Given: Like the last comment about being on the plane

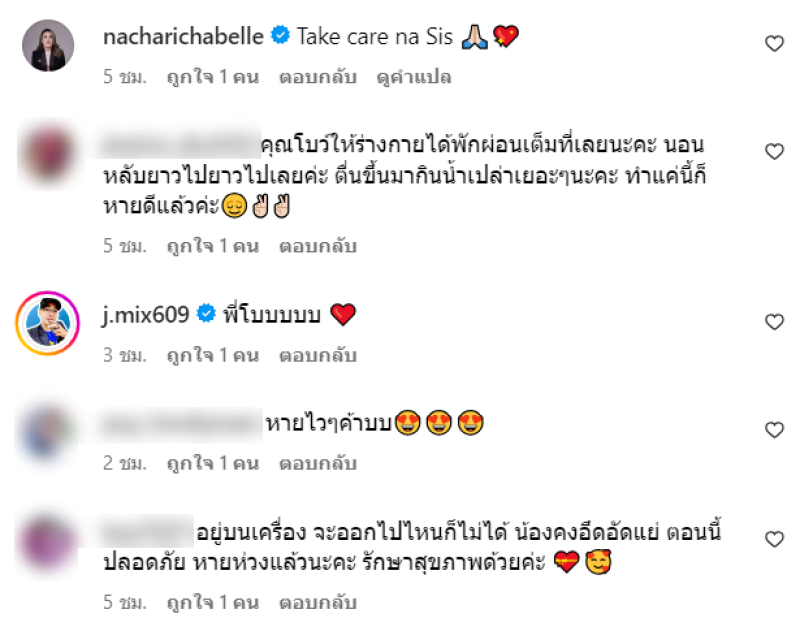Looking at the screenshot, I should point(774,539).
